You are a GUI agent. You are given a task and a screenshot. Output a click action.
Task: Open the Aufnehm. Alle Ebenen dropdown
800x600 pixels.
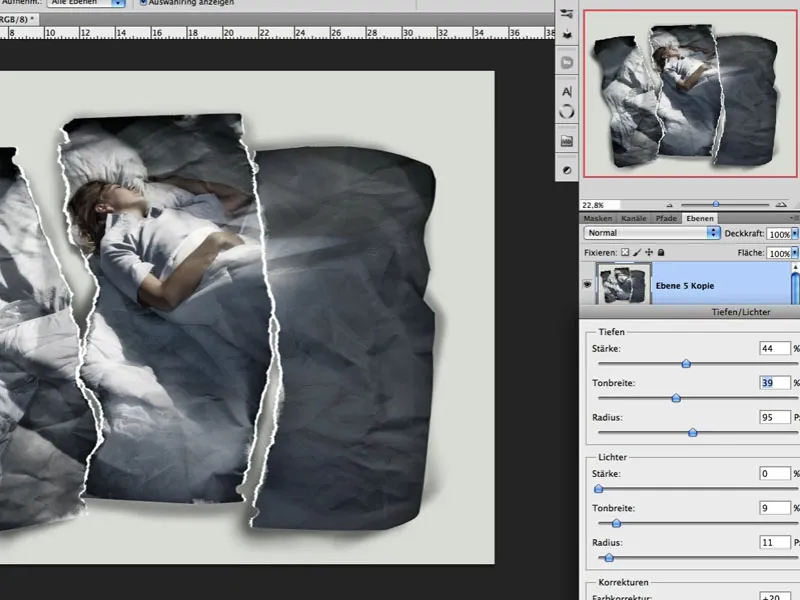point(85,1)
